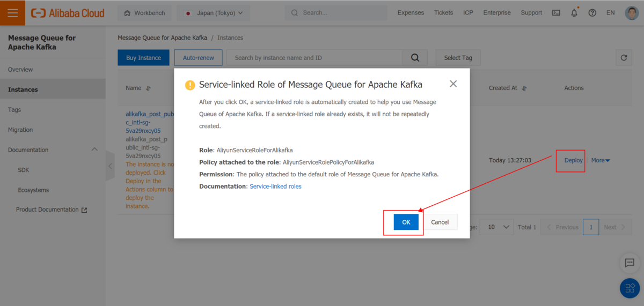Collapse the Documentation sidebar section
644x306 pixels.
coord(94,150)
